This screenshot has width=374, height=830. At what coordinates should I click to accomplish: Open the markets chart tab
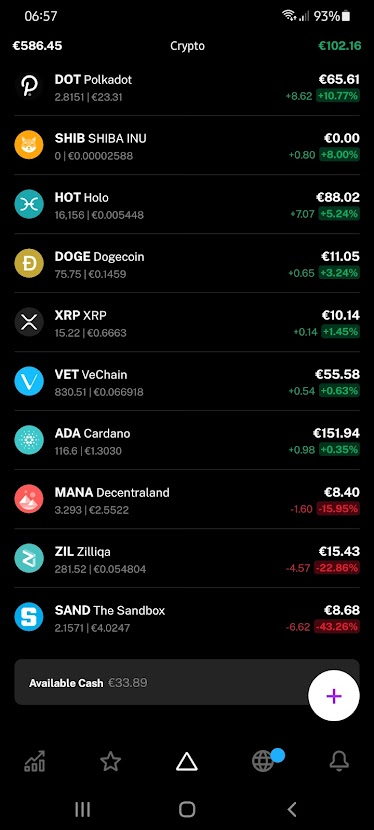click(x=35, y=762)
